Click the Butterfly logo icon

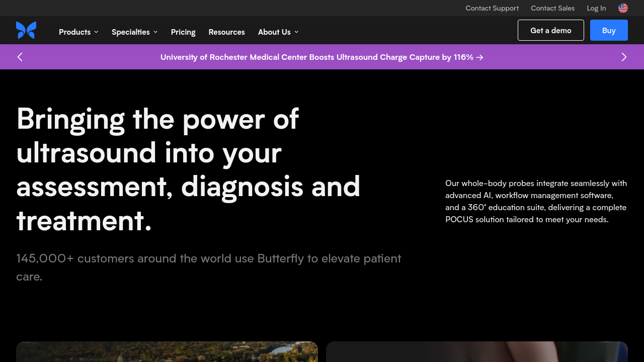(26, 30)
